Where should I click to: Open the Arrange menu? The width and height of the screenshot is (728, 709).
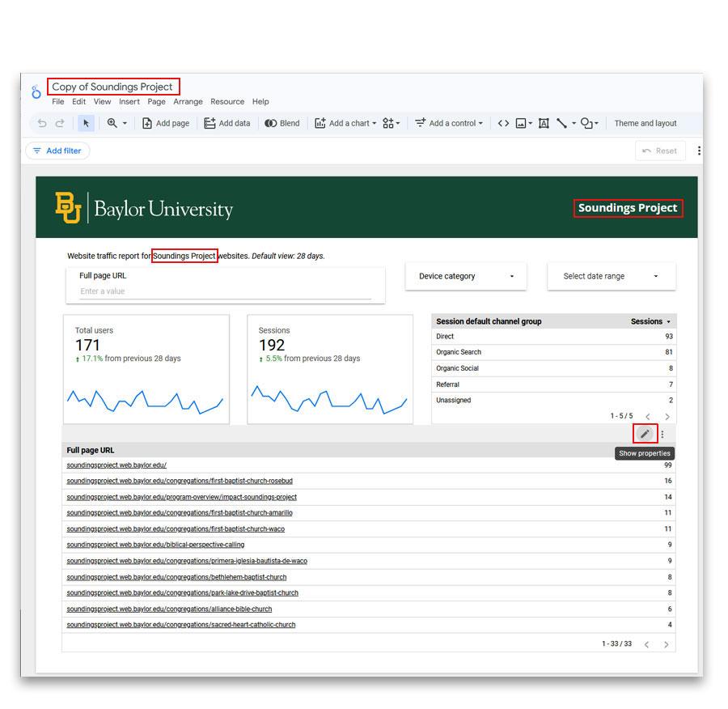click(188, 101)
